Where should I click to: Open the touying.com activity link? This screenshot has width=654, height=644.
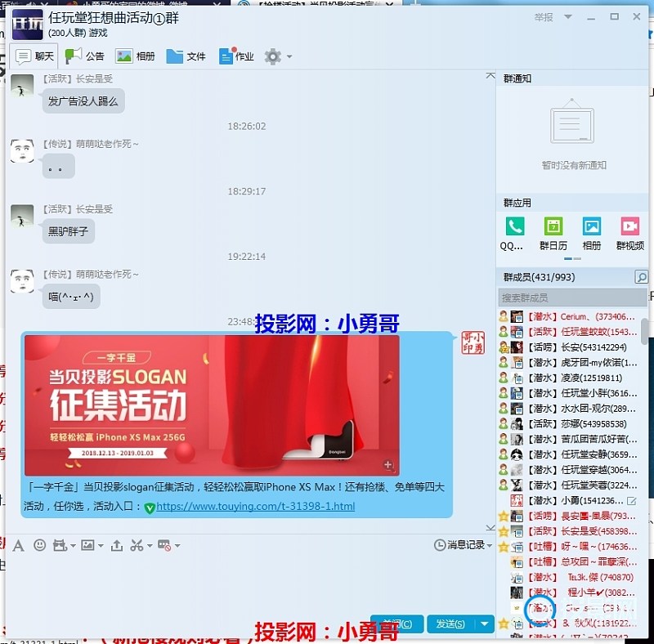pos(254,507)
